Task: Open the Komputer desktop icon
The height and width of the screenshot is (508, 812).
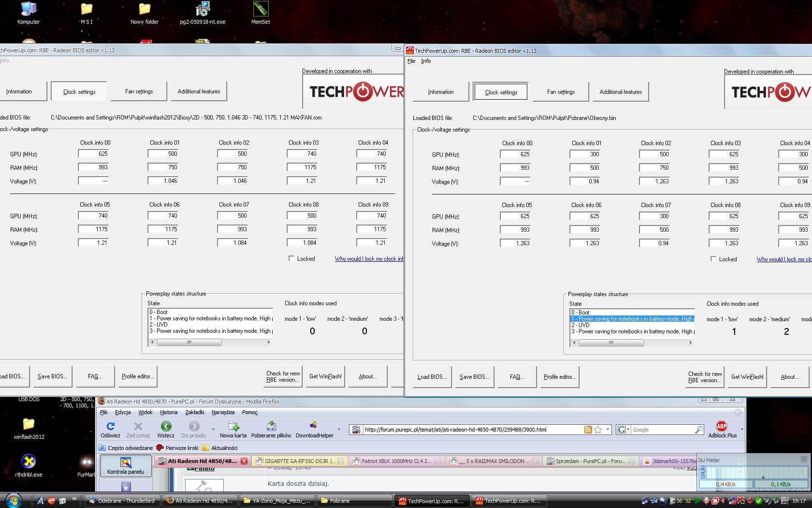Action: click(29, 9)
